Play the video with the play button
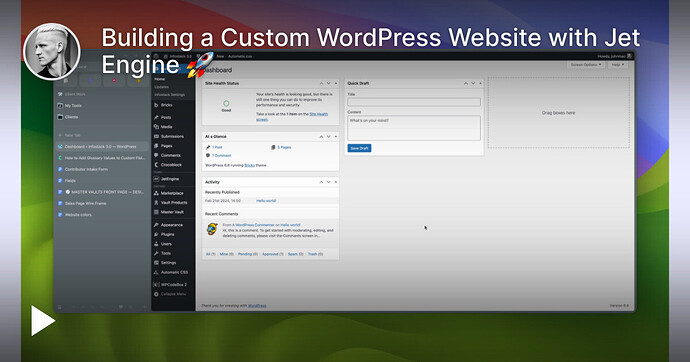 point(43,321)
